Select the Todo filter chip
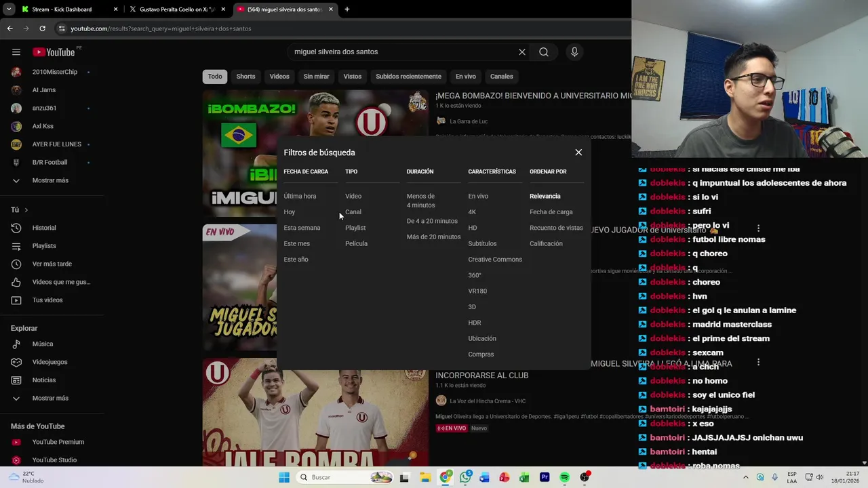The image size is (868, 488). 215,77
